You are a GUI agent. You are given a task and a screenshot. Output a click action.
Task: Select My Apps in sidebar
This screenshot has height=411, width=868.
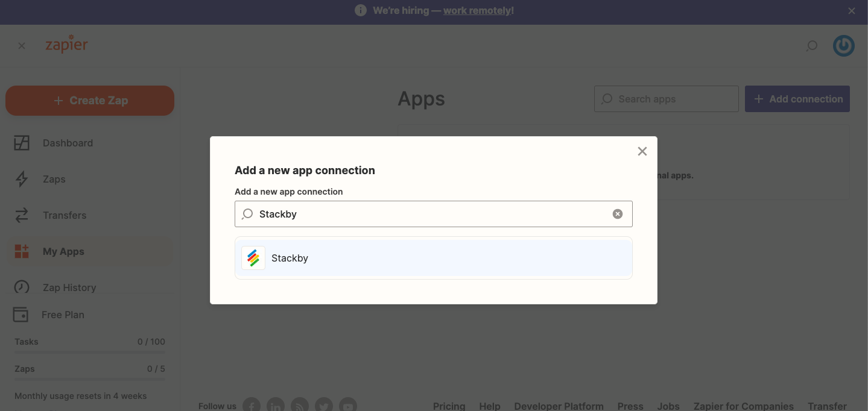click(63, 251)
